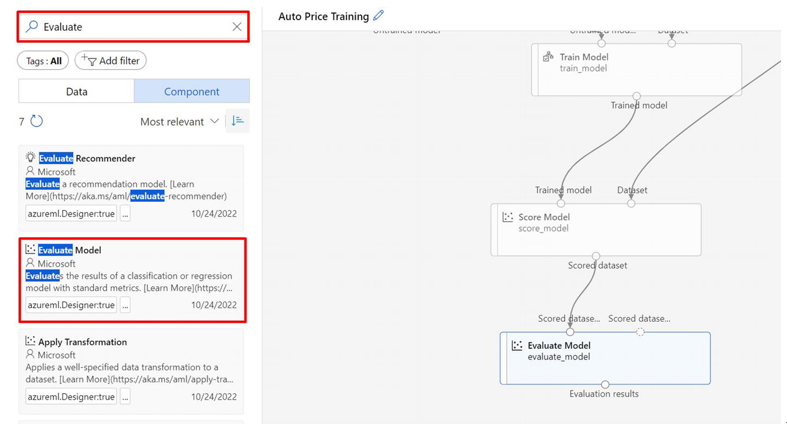Image resolution: width=787 pixels, height=432 pixels.
Task: Edit pipeline name with pencil icon
Action: (x=378, y=16)
